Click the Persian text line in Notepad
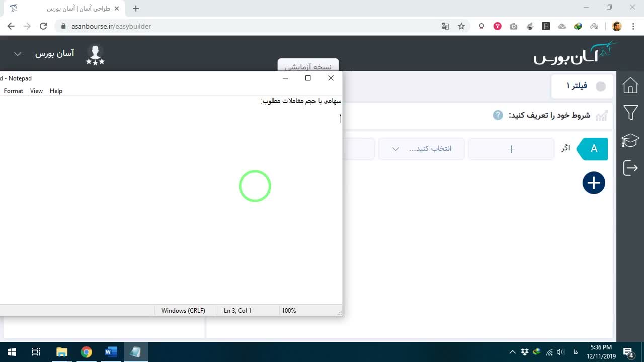 pos(301,101)
